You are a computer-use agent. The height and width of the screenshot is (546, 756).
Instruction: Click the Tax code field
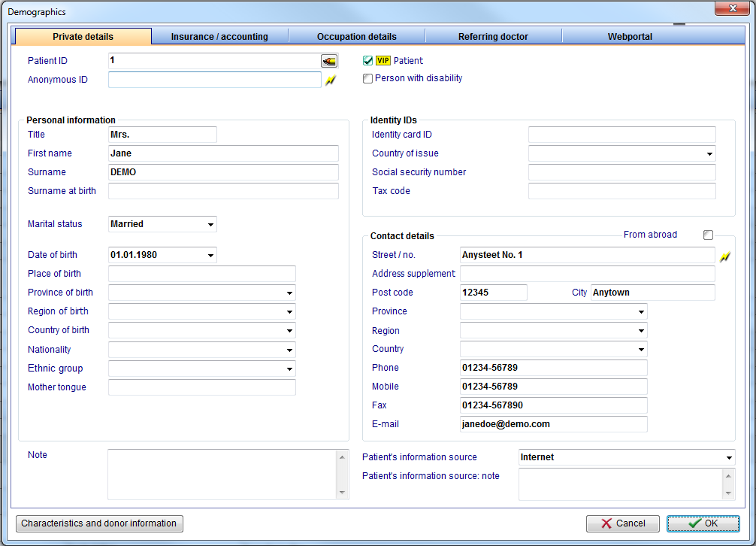tap(622, 191)
